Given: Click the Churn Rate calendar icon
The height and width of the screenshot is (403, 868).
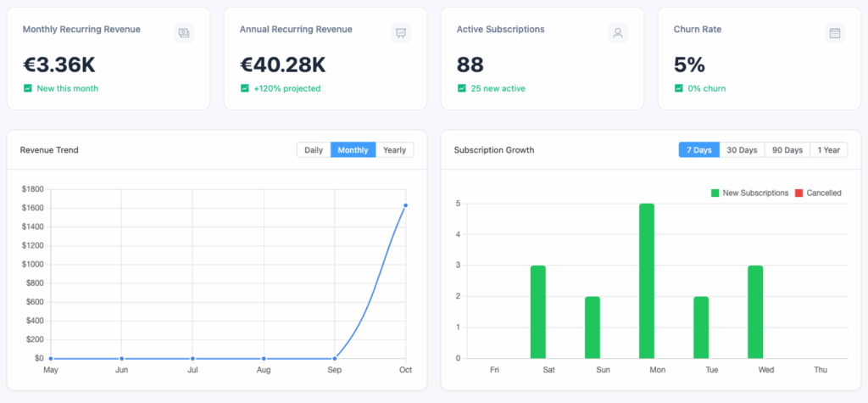Looking at the screenshot, I should pos(835,33).
